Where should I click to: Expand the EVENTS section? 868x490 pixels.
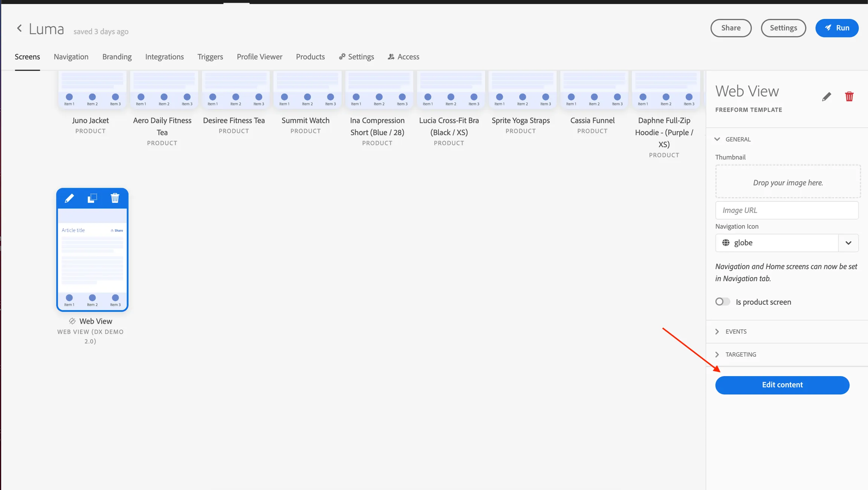[717, 332]
